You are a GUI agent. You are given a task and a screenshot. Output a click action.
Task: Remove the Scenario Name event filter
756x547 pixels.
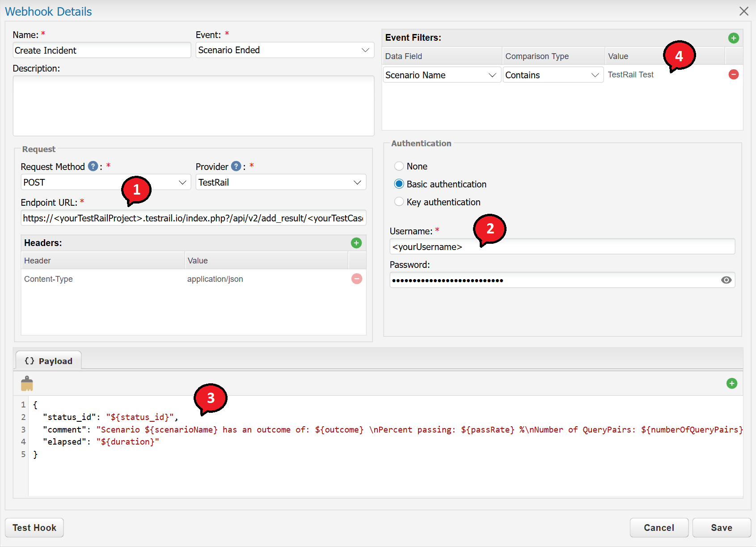[733, 75]
